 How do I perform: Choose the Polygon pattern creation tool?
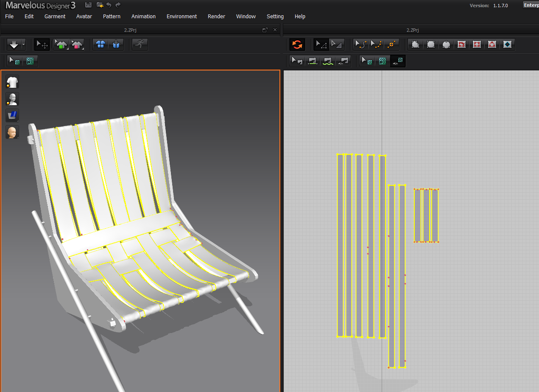(x=415, y=45)
